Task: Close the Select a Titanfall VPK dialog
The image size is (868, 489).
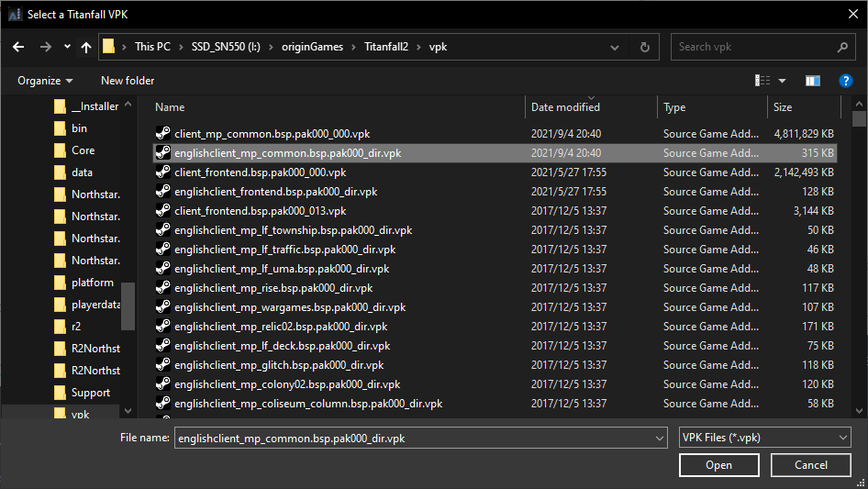Action: click(853, 15)
